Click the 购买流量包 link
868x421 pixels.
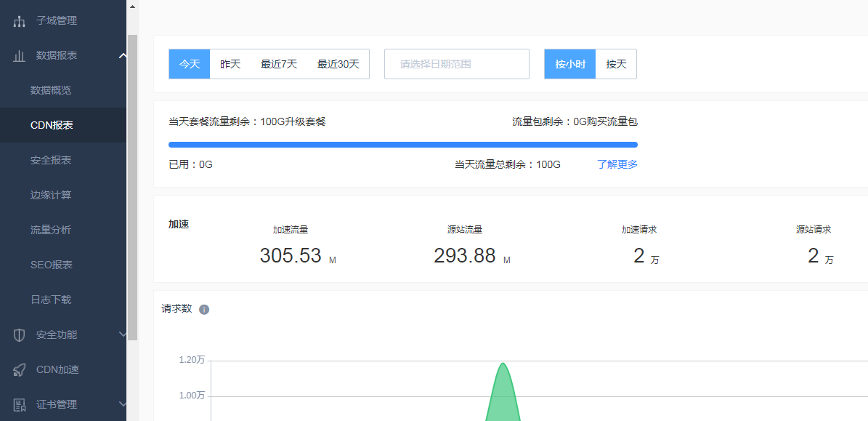coord(612,121)
